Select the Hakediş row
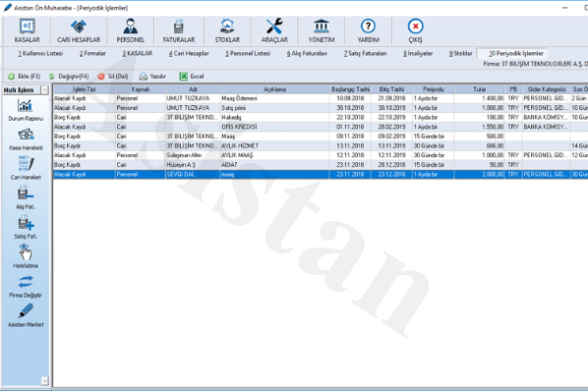The width and height of the screenshot is (588, 391). point(321,117)
